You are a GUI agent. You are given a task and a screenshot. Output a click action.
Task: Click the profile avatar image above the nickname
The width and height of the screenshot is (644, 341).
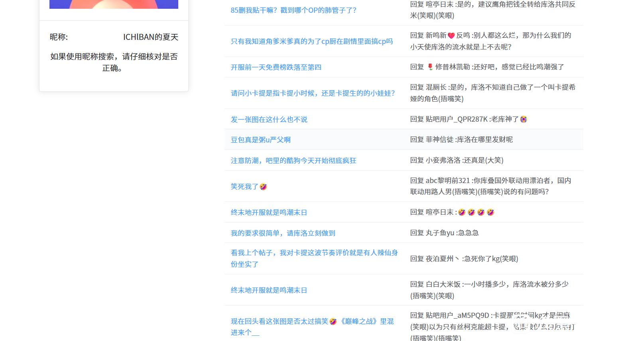point(114,4)
